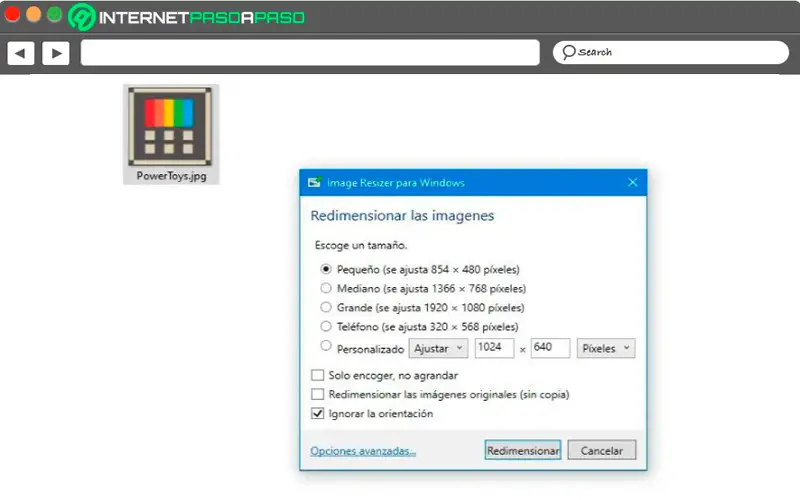
Task: Enable Solo encoger, no agrandar checkbox
Action: (x=317, y=375)
